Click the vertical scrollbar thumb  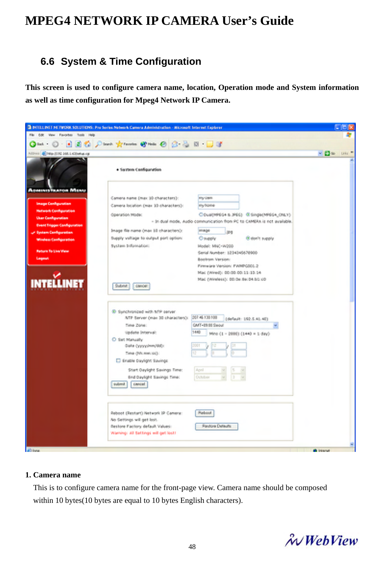352,232
